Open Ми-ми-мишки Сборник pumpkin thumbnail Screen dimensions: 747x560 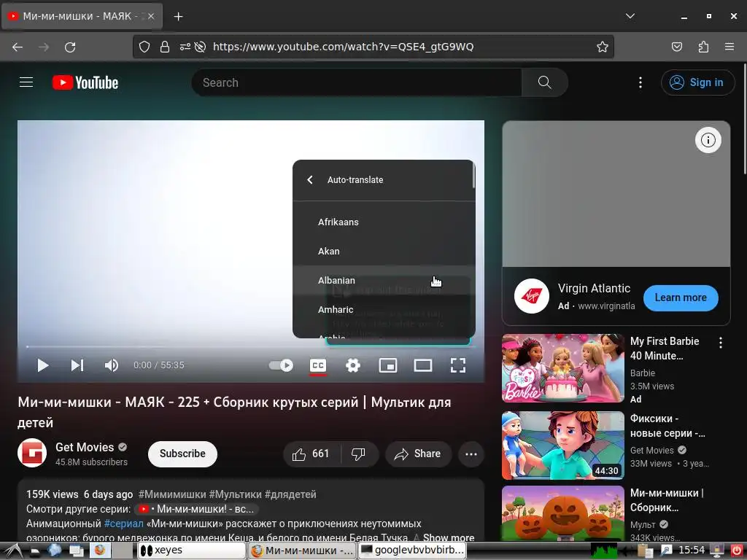(x=563, y=513)
